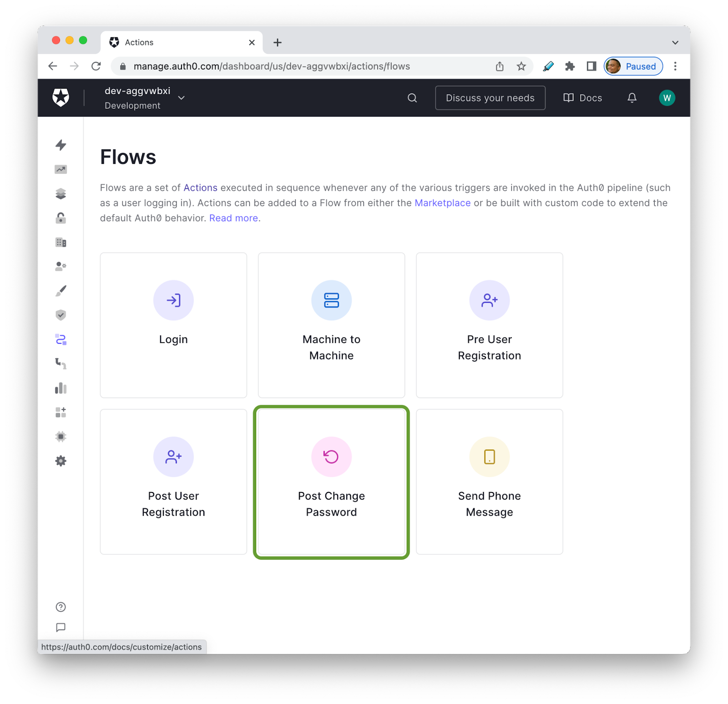Screen dimensions: 728x704
Task: Open the Activity chart icon in sidebar
Action: tap(61, 170)
